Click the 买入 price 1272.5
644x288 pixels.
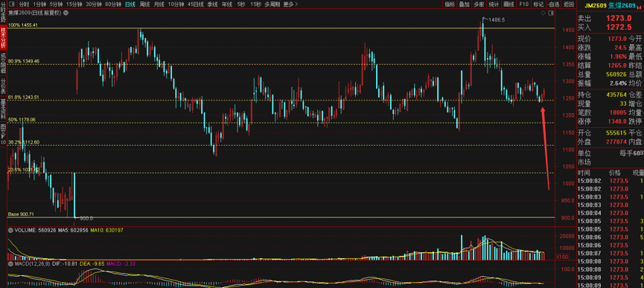point(619,27)
